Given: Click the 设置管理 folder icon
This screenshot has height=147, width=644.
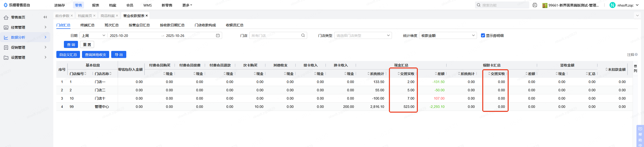Looking at the screenshot, I should pos(6,57).
